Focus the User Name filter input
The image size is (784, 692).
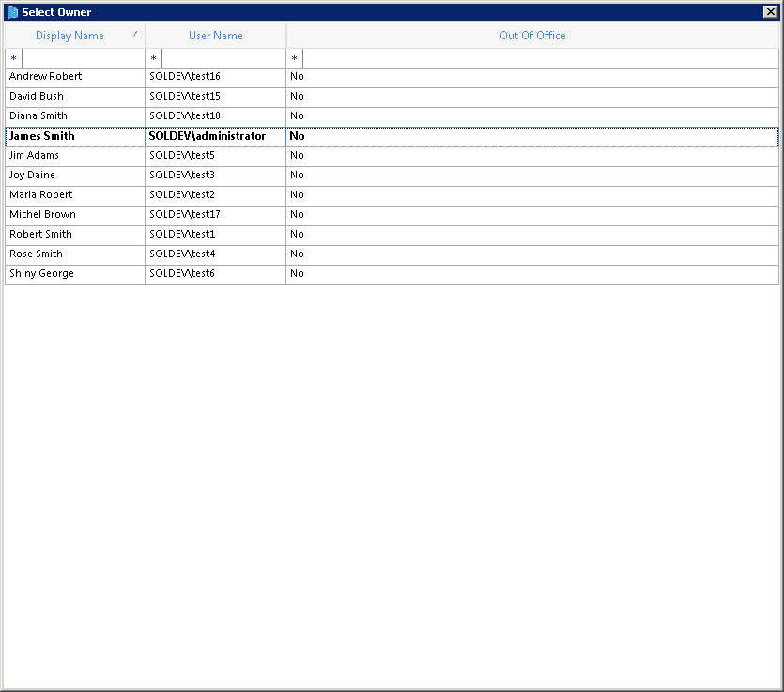tap(223, 58)
